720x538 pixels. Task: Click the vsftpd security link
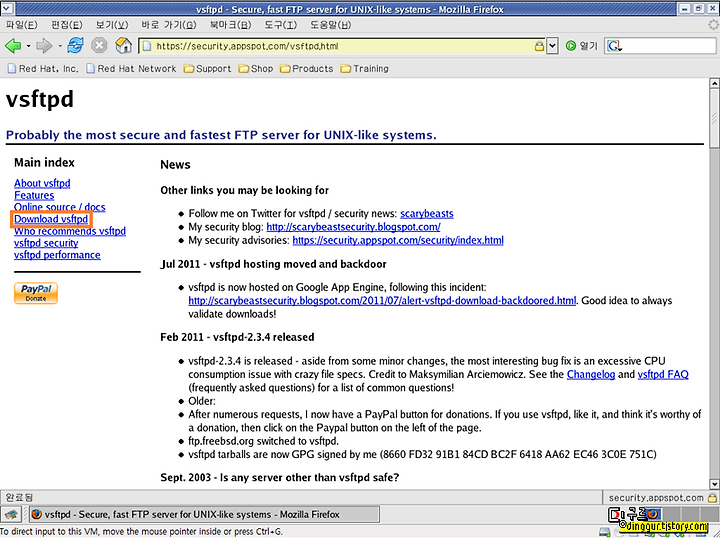click(x=46, y=243)
